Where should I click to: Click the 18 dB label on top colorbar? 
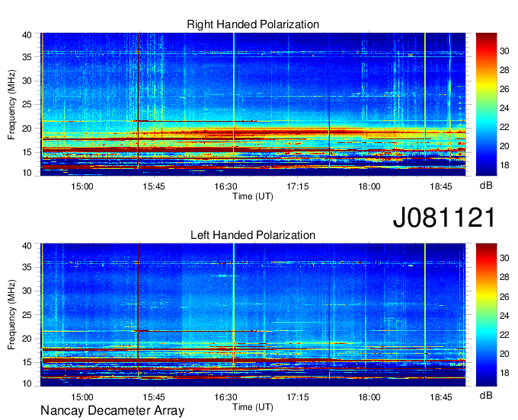(504, 165)
